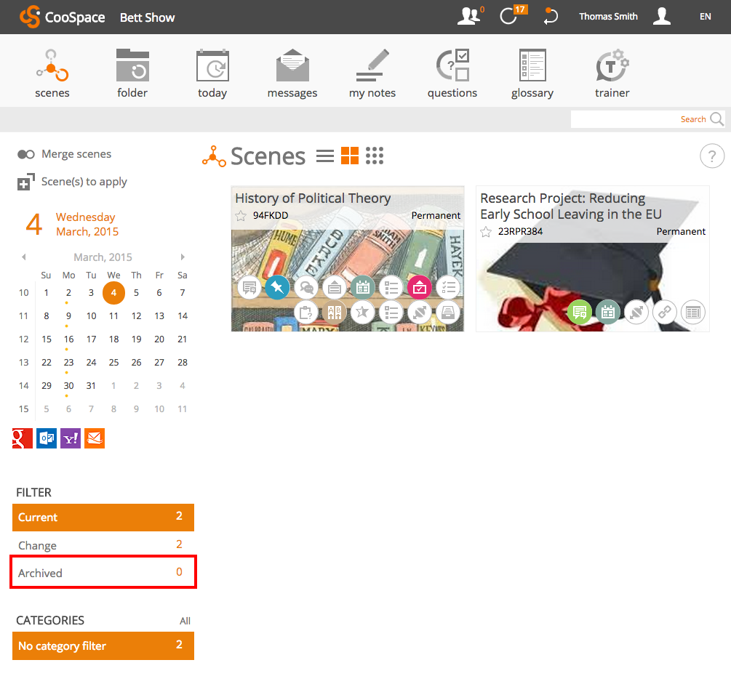Open the teal calendar icon on the Research Project scene

tap(608, 313)
